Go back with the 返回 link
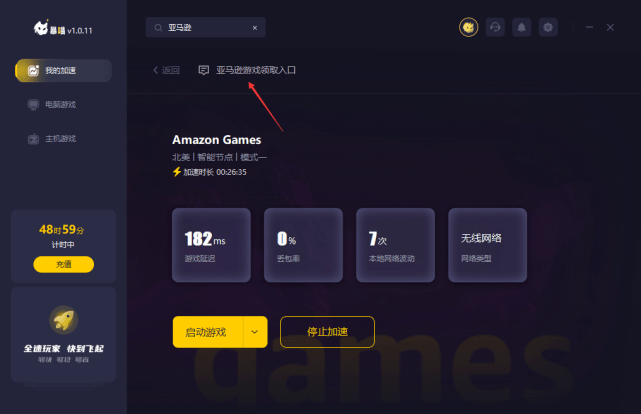This screenshot has width=641, height=414. point(166,70)
